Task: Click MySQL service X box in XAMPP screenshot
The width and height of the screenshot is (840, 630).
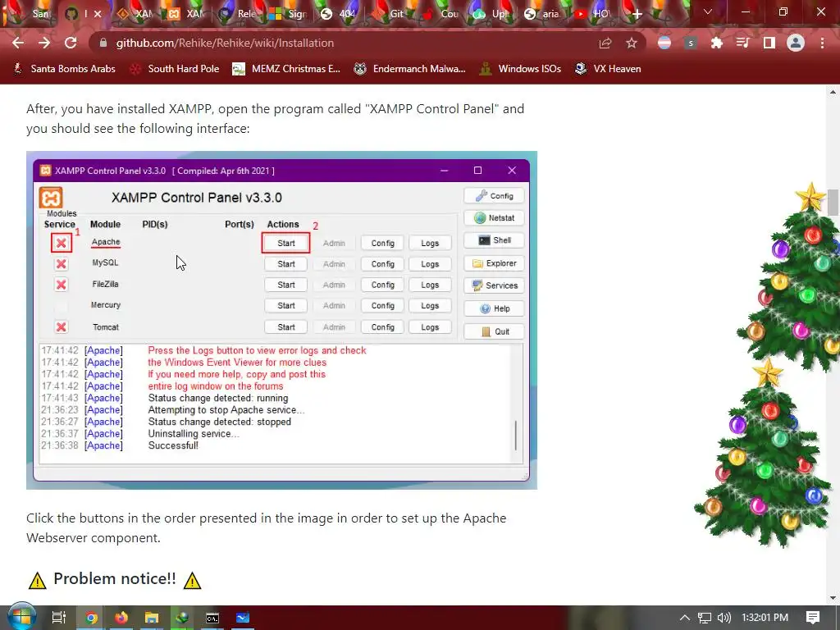Action: tap(61, 263)
